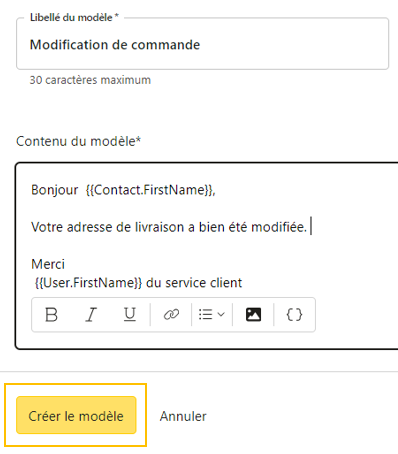Viewport: 398px width, 454px height.
Task: Expand the list style dropdown chevron
Action: [x=221, y=314]
